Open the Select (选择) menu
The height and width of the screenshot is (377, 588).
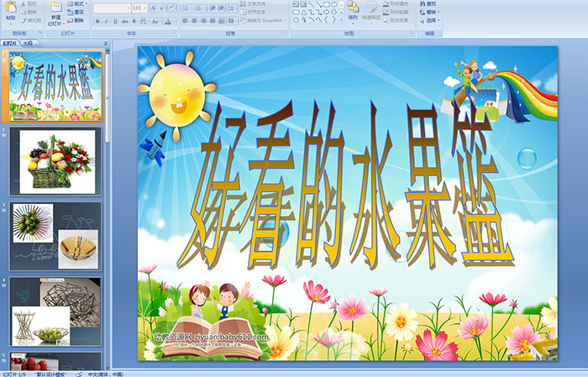(x=430, y=20)
